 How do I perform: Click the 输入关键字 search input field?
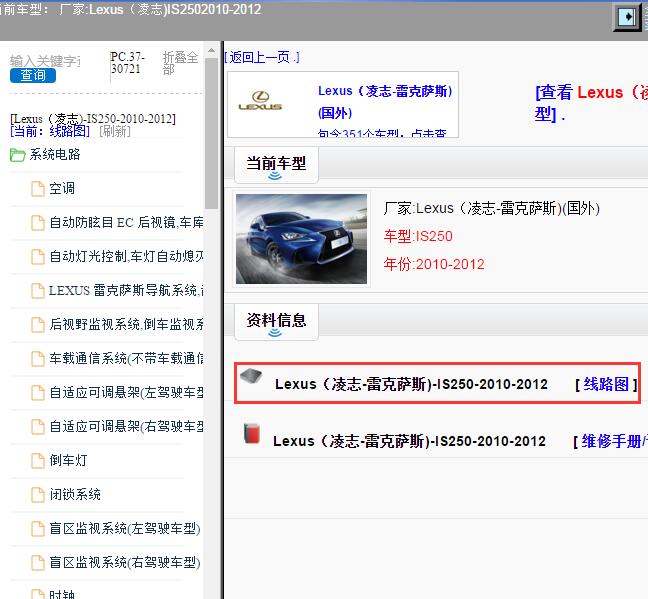coord(45,61)
